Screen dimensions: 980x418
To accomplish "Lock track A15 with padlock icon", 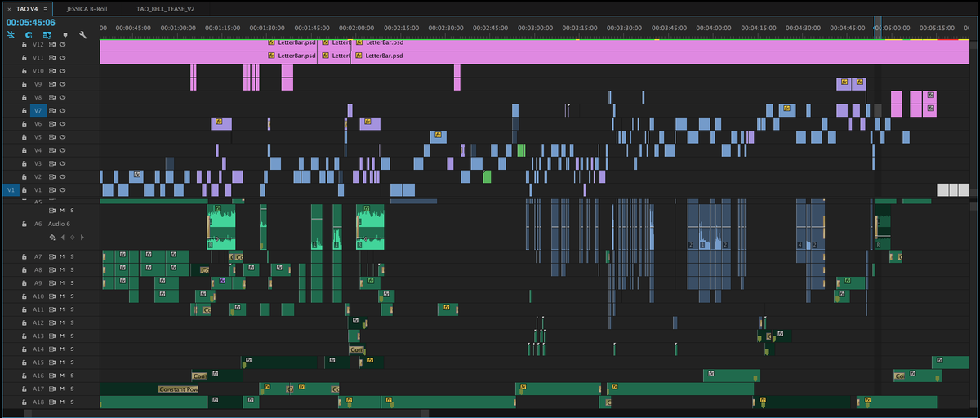I will click(24, 362).
